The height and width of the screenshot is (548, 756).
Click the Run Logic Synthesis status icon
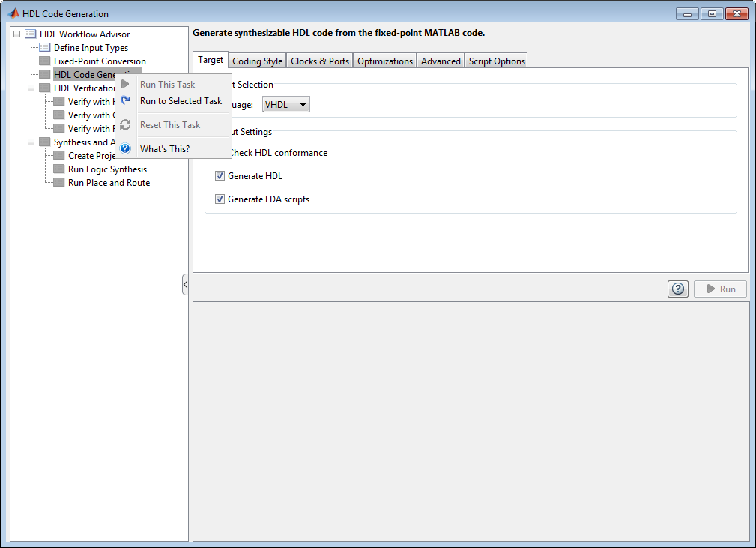[x=59, y=169]
